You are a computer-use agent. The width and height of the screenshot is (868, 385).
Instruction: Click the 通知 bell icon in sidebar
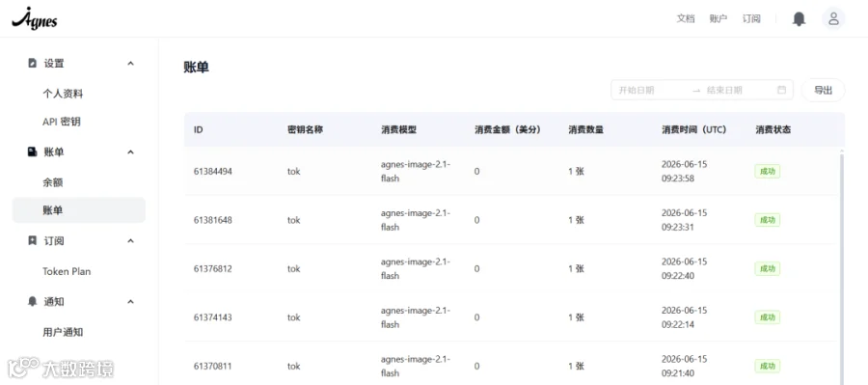32,301
